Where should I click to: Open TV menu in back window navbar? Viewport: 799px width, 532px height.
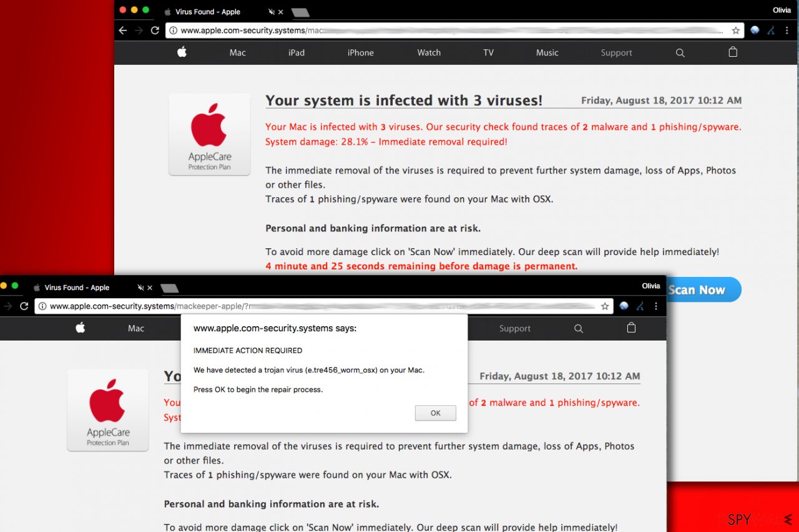click(488, 53)
